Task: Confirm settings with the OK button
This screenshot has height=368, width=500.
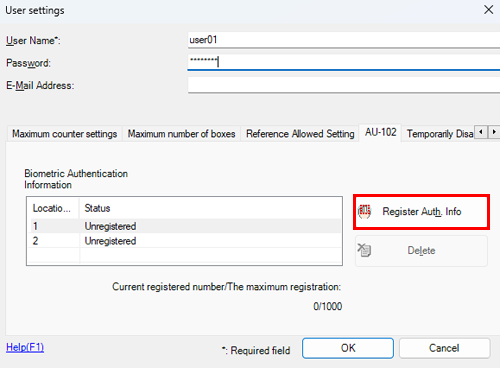Action: coord(348,348)
